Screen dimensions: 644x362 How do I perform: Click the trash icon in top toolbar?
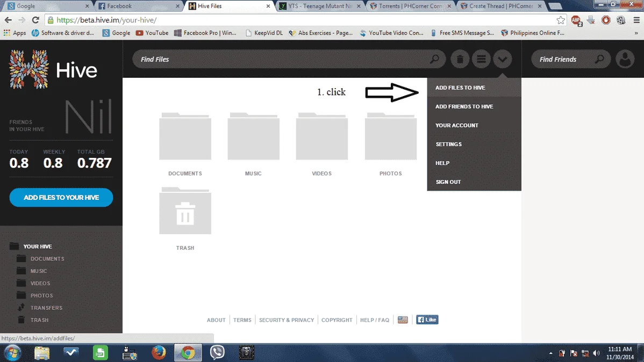click(x=460, y=60)
